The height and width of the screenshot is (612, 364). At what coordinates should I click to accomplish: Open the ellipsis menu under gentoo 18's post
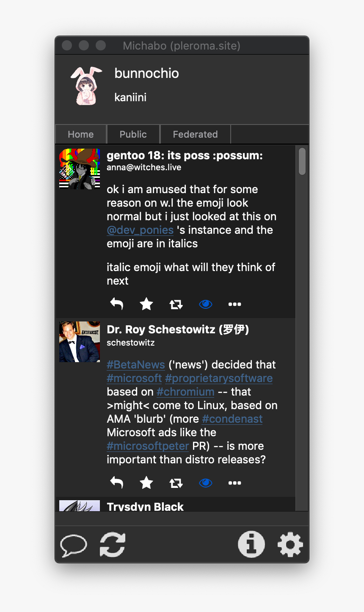coord(234,304)
